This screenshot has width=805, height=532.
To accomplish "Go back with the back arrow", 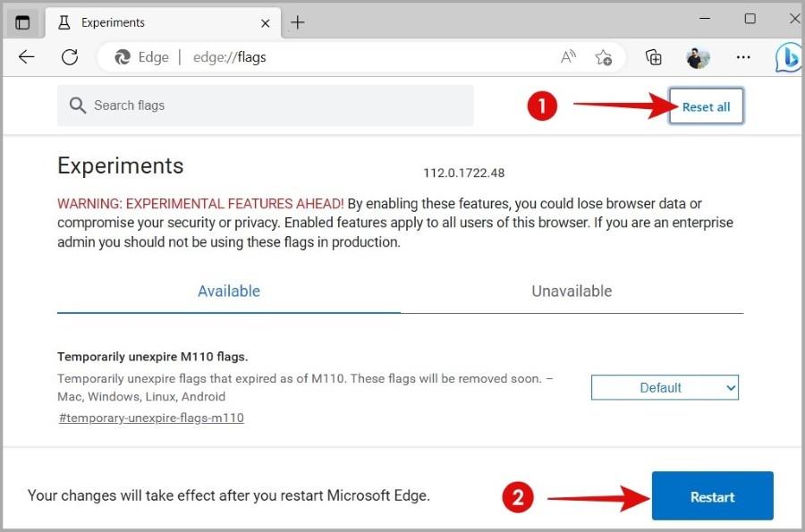I will [x=27, y=57].
